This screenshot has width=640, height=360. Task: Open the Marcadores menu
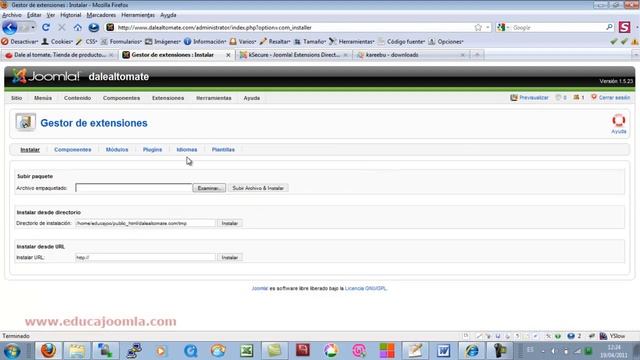point(101,15)
